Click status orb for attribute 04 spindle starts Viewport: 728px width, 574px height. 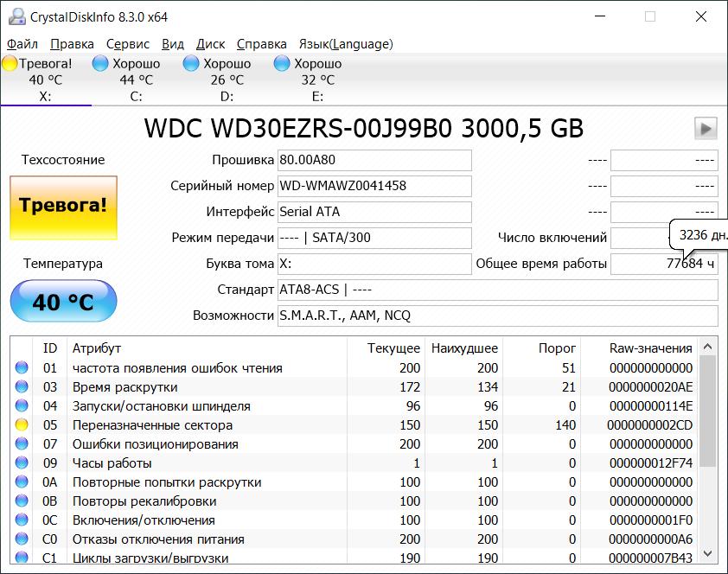[22, 406]
